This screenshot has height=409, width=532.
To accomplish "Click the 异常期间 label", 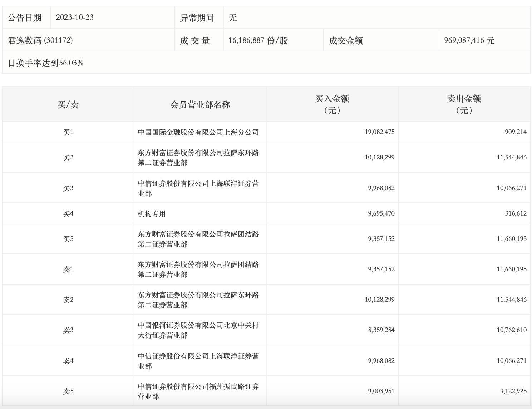I will coord(197,18).
